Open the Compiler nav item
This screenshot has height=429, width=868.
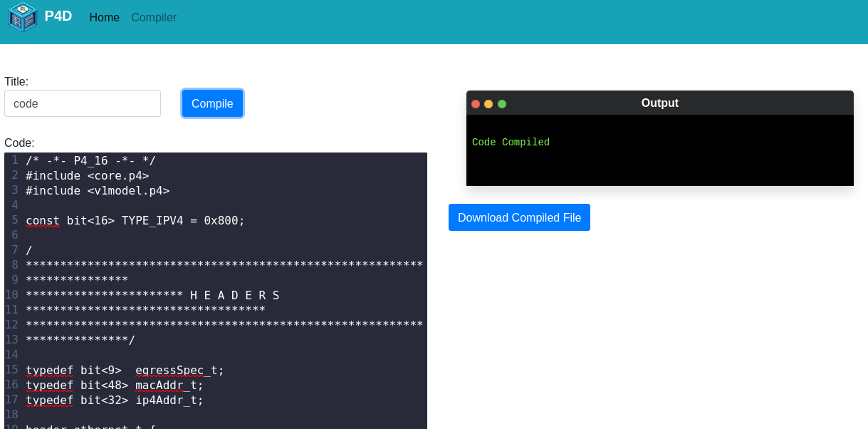click(x=154, y=18)
